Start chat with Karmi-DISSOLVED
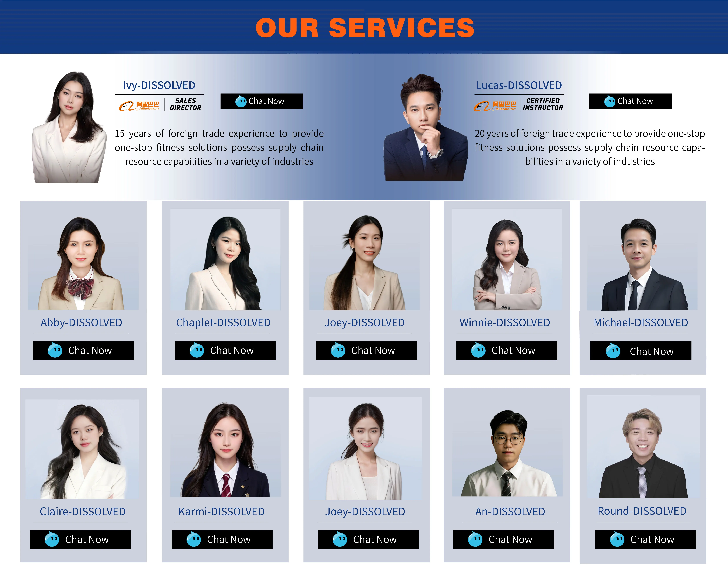This screenshot has width=728, height=575. click(x=222, y=539)
